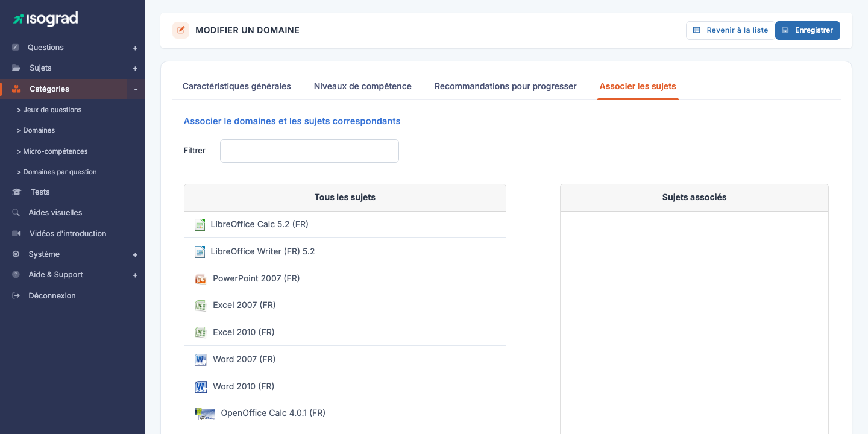Select LibreOffice Writer (FR) 5.2 subject

[345, 252]
